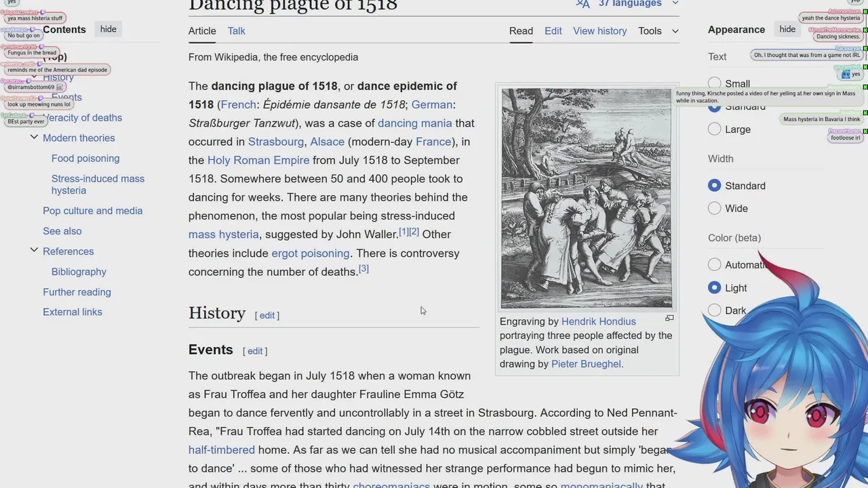Choose Light color mode

point(714,287)
